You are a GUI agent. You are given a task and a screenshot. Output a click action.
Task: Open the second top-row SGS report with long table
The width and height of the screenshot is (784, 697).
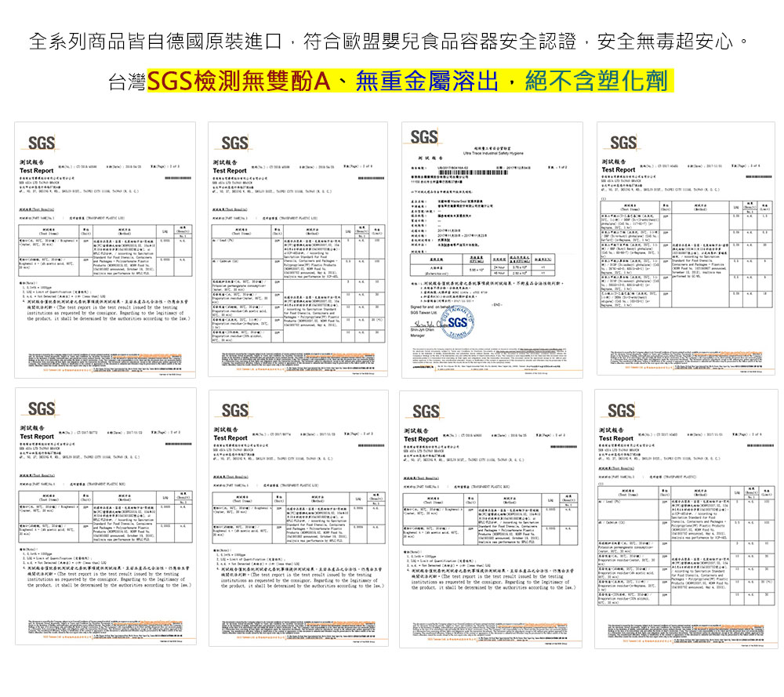(298, 249)
